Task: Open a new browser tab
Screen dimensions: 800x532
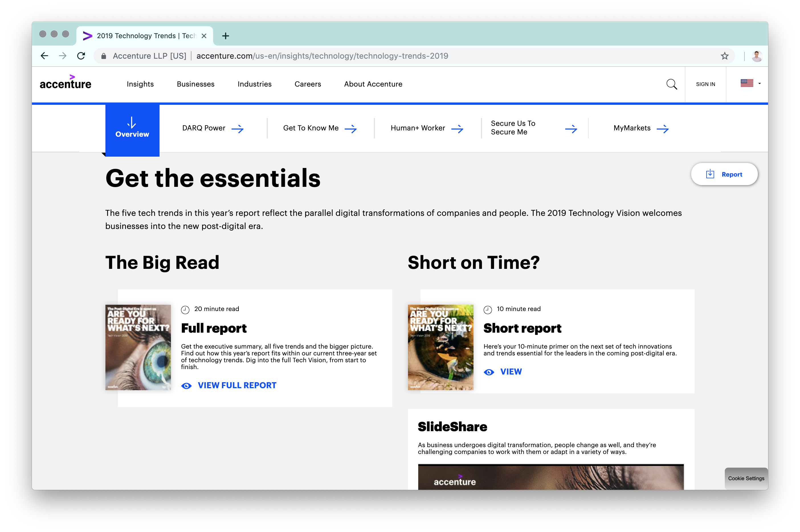Action: click(x=225, y=36)
